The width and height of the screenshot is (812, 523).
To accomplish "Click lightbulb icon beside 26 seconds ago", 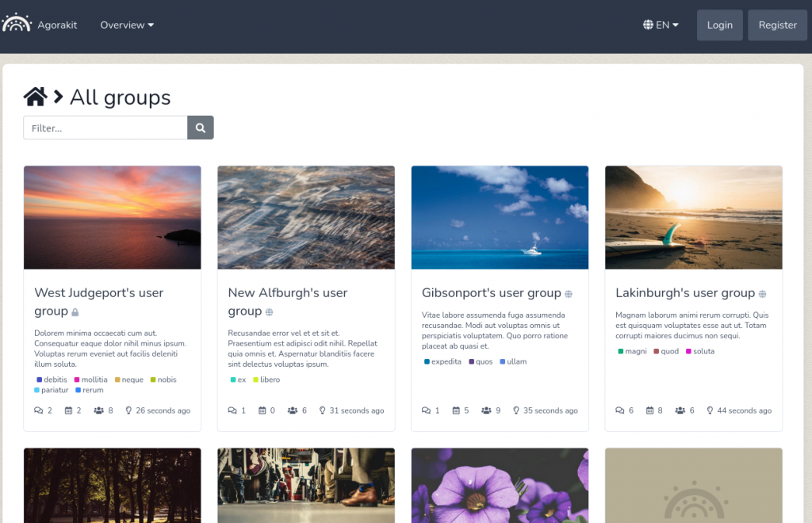I will pos(128,410).
